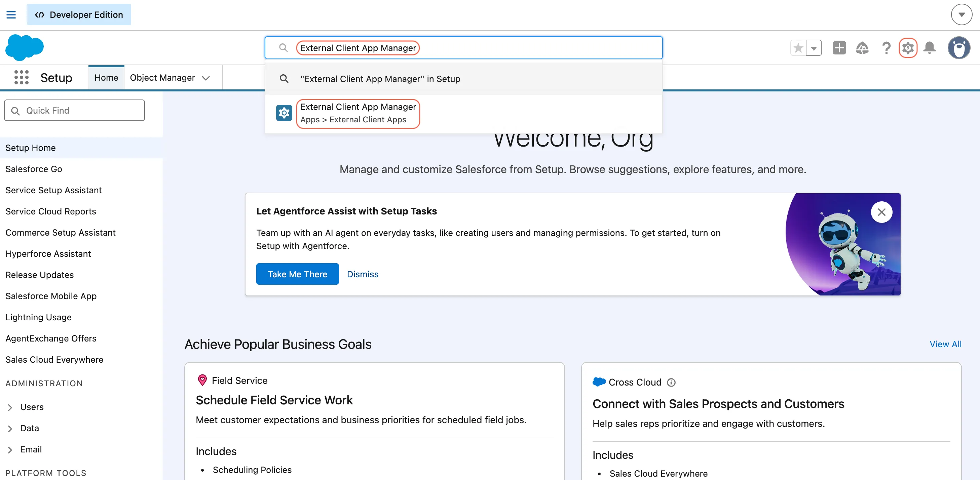
Task: Open the Help question mark icon
Action: pos(886,48)
